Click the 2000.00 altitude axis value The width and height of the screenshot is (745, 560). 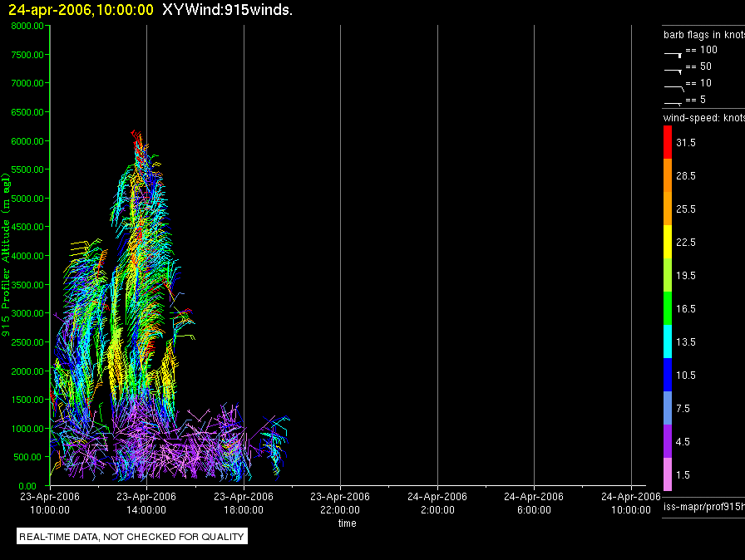point(27,371)
